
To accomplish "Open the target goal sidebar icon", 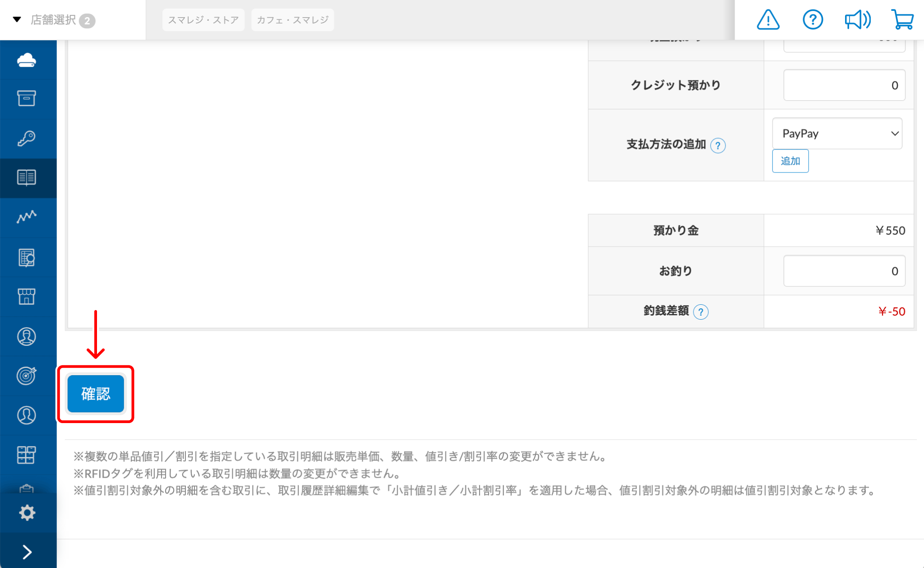I will 27,376.
